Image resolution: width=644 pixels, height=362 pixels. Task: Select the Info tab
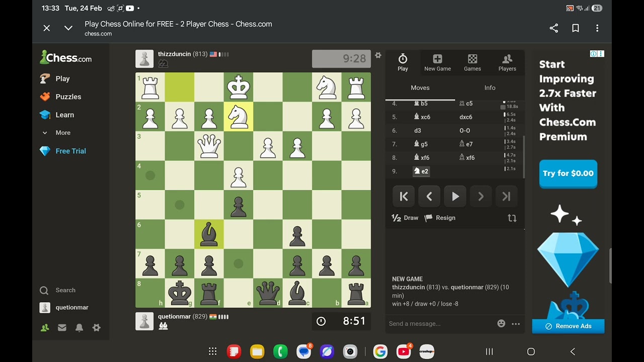(x=490, y=88)
